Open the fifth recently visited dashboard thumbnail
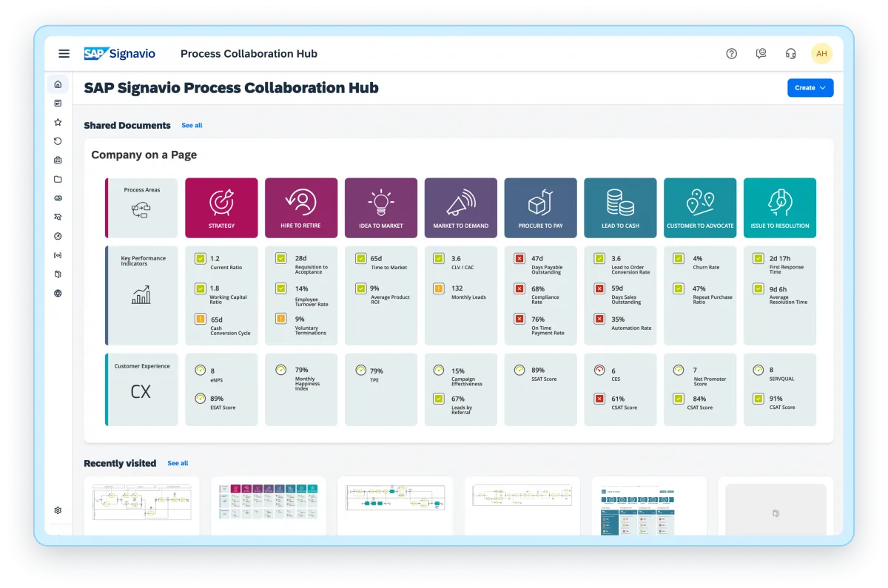888x588 pixels. [649, 505]
